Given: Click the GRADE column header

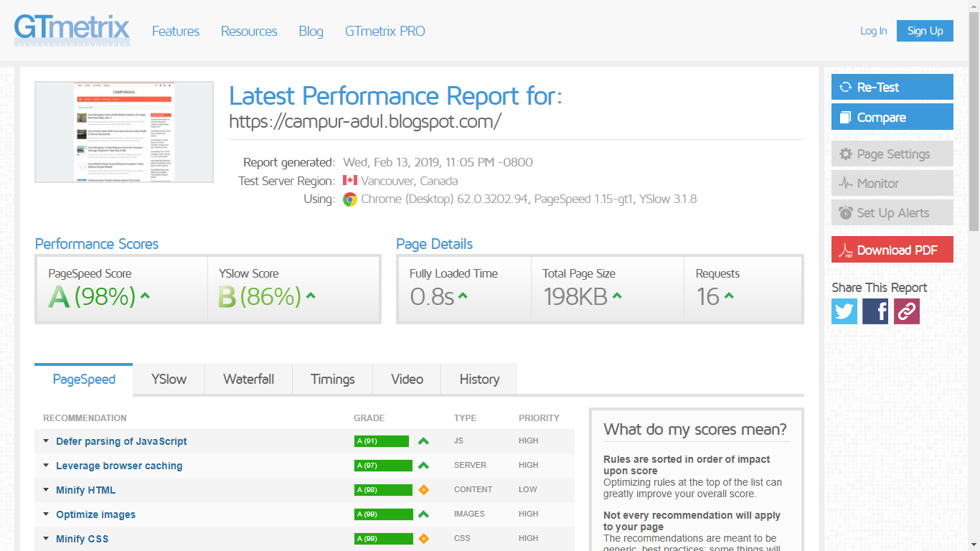Looking at the screenshot, I should (369, 418).
